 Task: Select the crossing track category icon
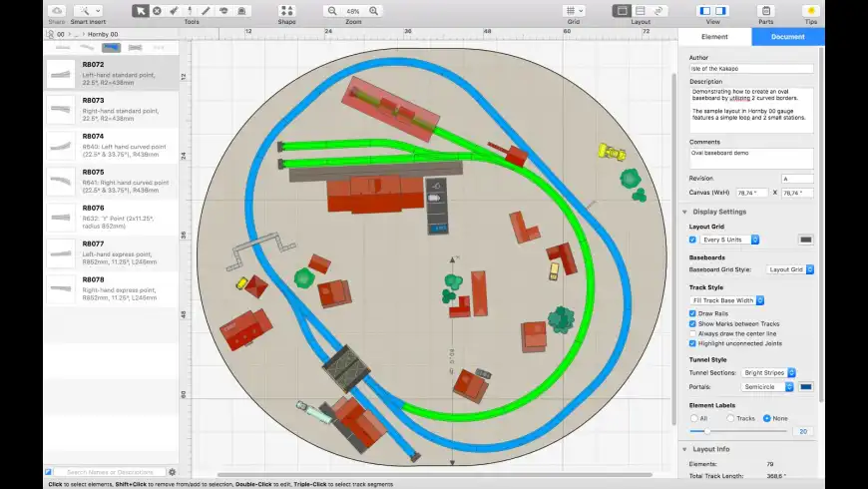pos(135,48)
